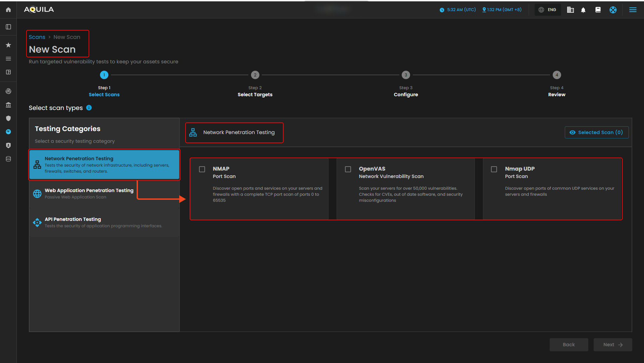Open the organization building icon in header

[570, 10]
